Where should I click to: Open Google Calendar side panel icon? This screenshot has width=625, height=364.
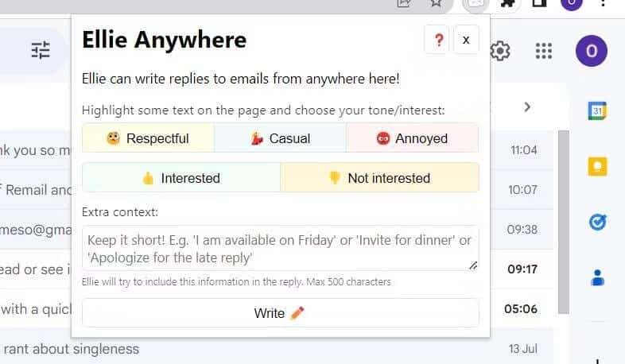[x=597, y=110]
